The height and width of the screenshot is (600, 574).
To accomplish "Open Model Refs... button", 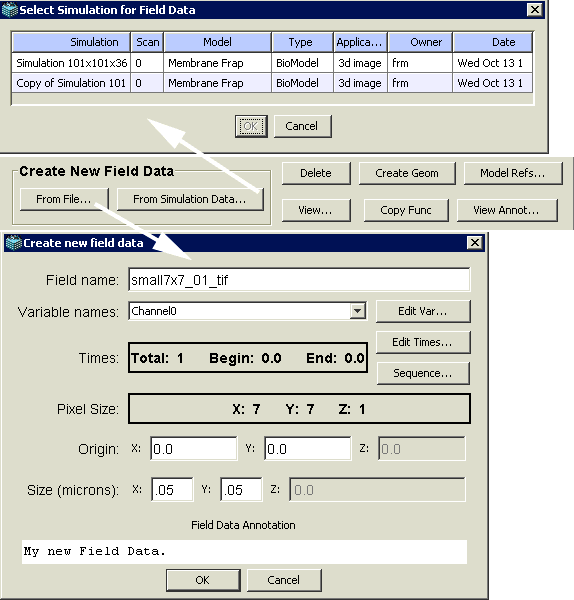I will (513, 173).
